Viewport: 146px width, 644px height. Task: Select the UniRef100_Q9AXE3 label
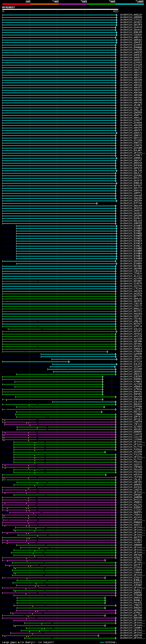pyautogui.click(x=131, y=42)
